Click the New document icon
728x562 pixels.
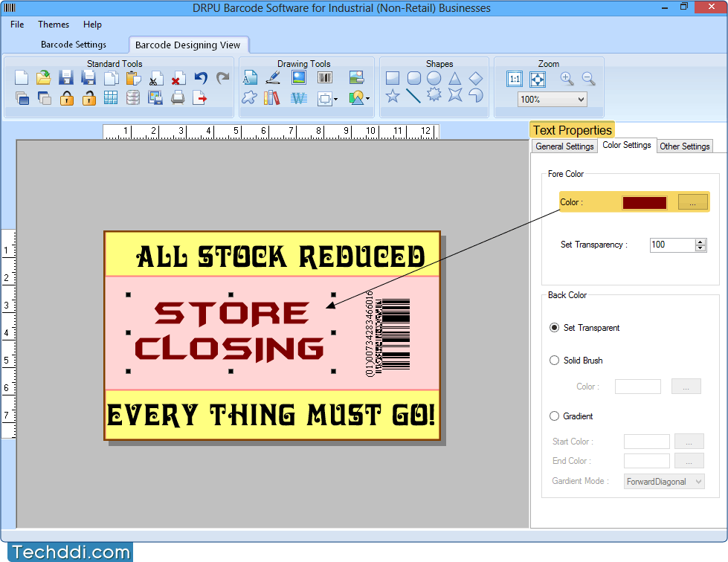(x=22, y=78)
